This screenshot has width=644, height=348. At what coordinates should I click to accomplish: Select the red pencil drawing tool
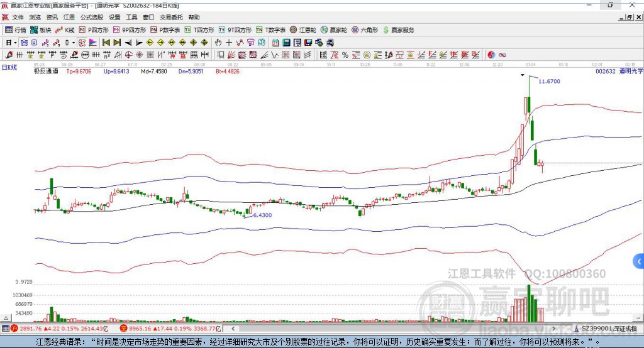[9, 55]
